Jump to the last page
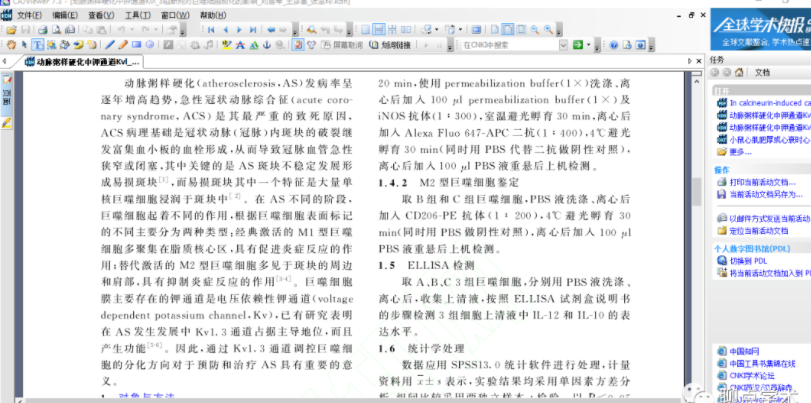The width and height of the screenshot is (811, 403). [x=253, y=30]
